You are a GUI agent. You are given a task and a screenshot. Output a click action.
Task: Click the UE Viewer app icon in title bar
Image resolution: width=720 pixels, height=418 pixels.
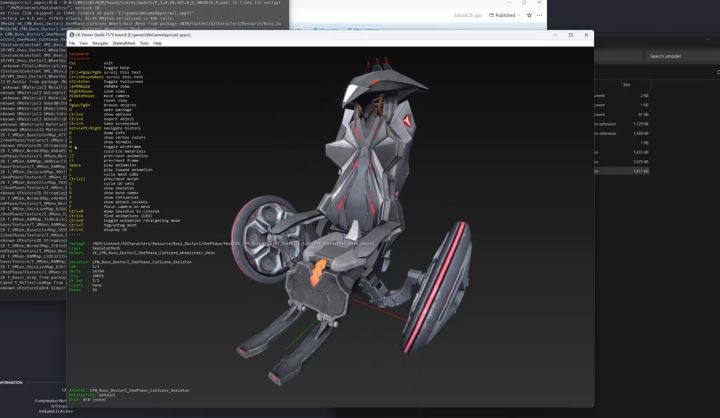73,35
